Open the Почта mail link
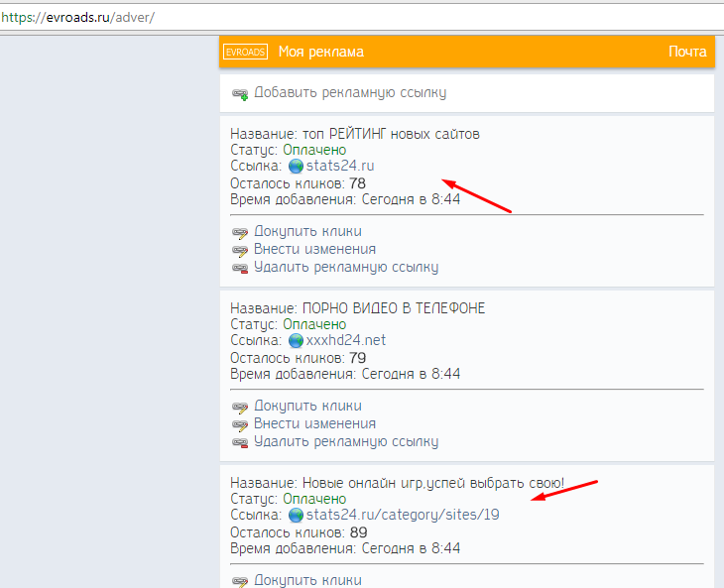 coord(687,52)
